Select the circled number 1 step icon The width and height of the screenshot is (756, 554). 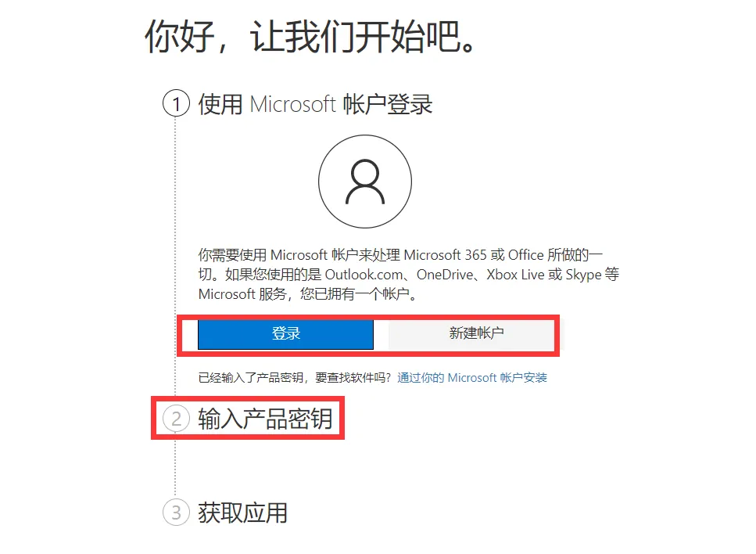[176, 104]
